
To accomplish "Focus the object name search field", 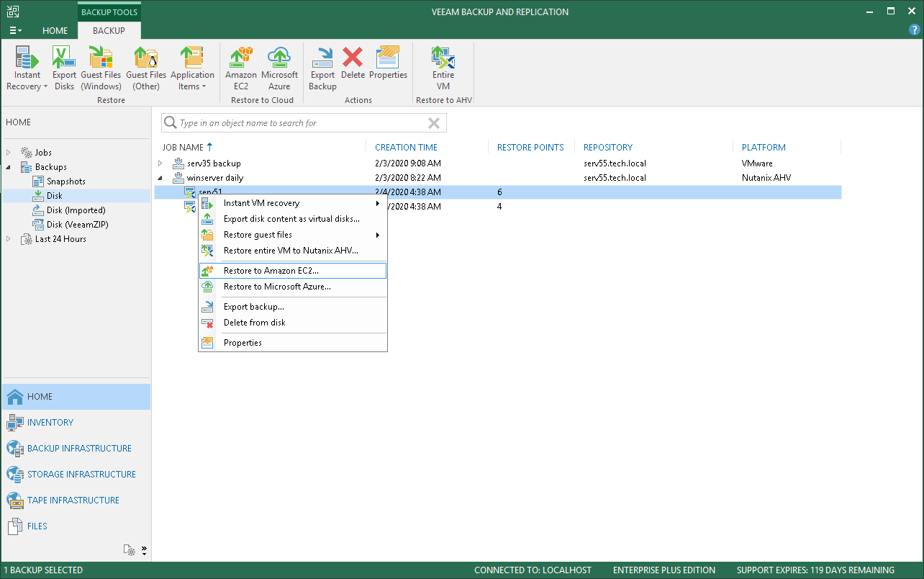I will click(x=302, y=123).
